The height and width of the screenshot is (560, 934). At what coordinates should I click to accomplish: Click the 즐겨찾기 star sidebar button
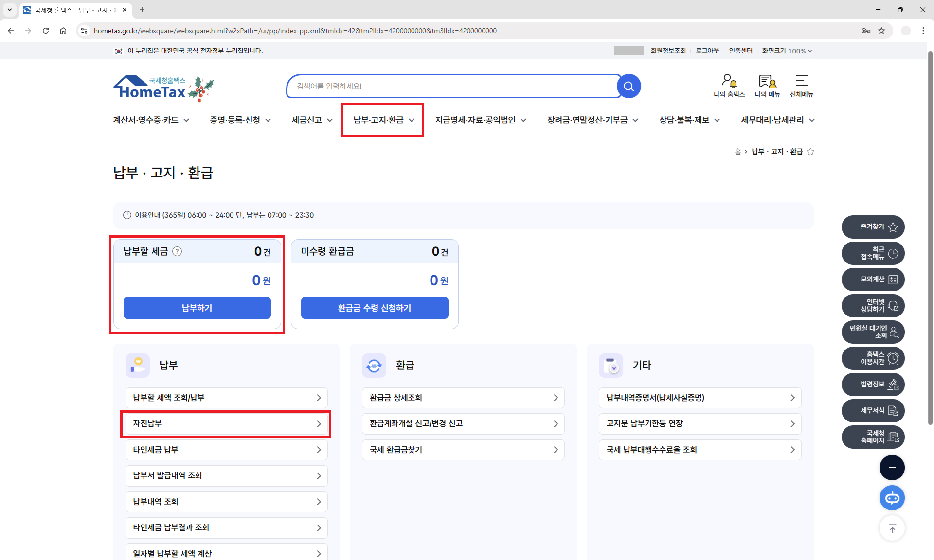873,227
